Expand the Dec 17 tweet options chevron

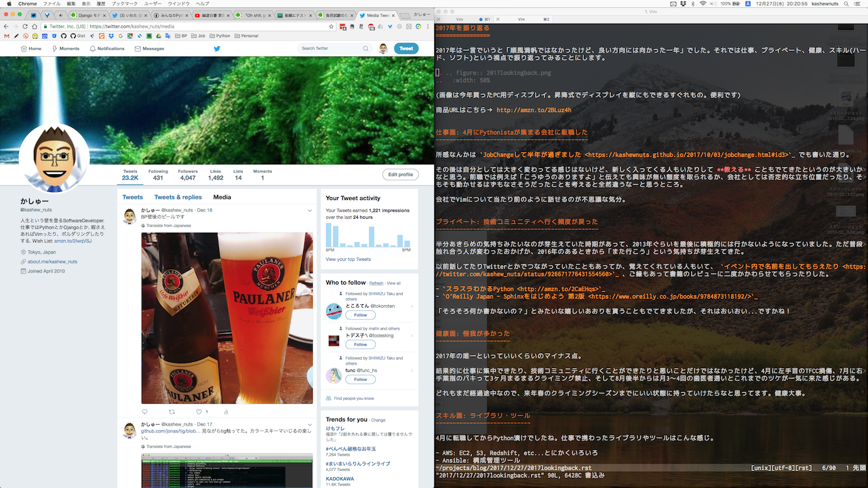coord(309,424)
